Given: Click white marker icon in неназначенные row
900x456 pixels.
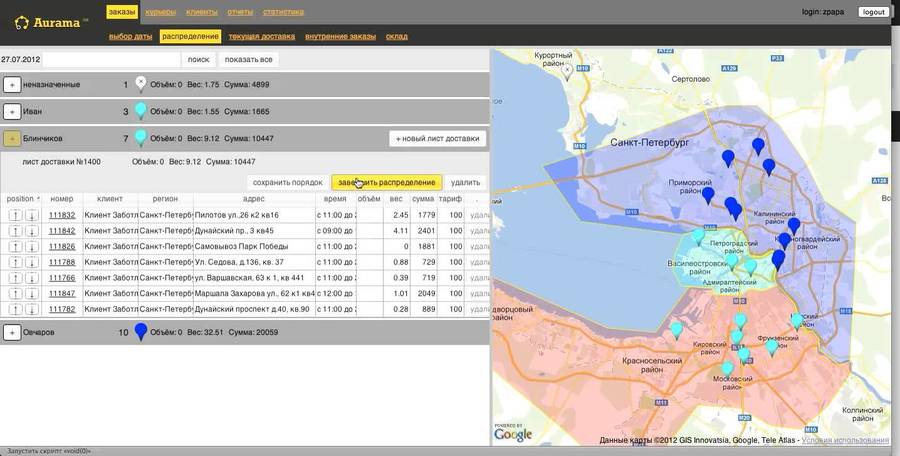Looking at the screenshot, I should click(141, 84).
